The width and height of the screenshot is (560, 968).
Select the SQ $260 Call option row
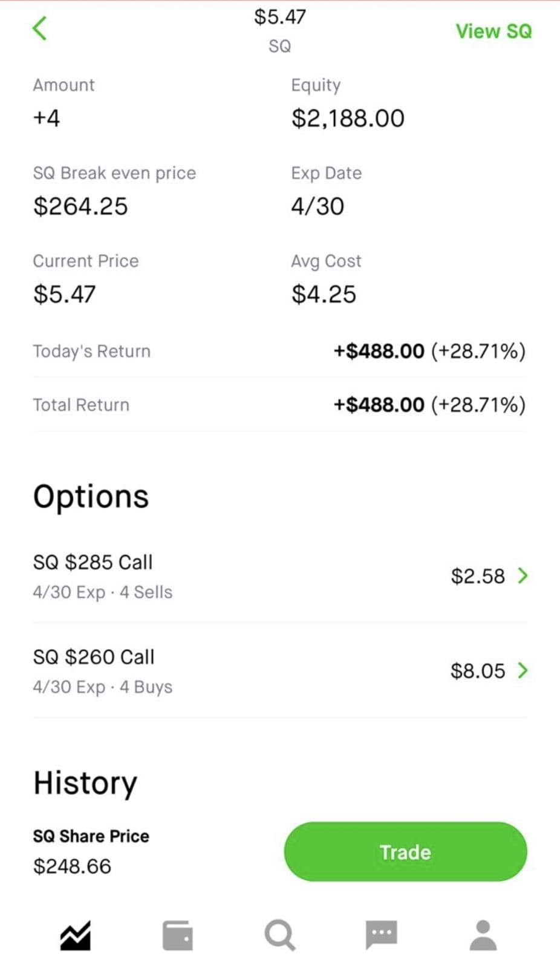click(x=181, y=671)
